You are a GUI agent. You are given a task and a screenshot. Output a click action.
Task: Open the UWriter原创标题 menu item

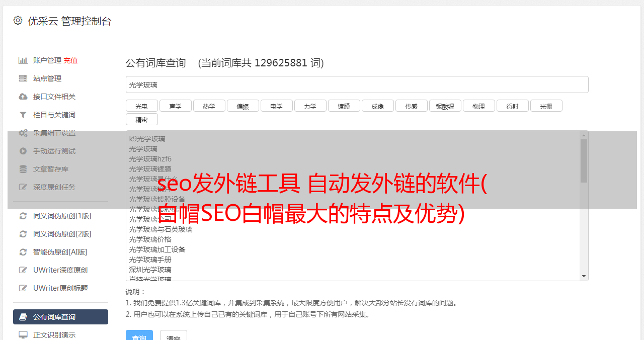pos(60,288)
